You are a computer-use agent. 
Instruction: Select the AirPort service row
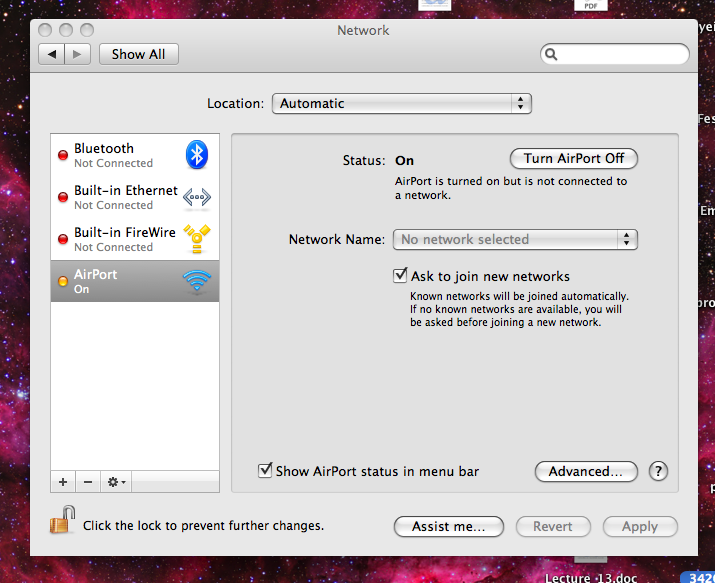click(x=135, y=281)
